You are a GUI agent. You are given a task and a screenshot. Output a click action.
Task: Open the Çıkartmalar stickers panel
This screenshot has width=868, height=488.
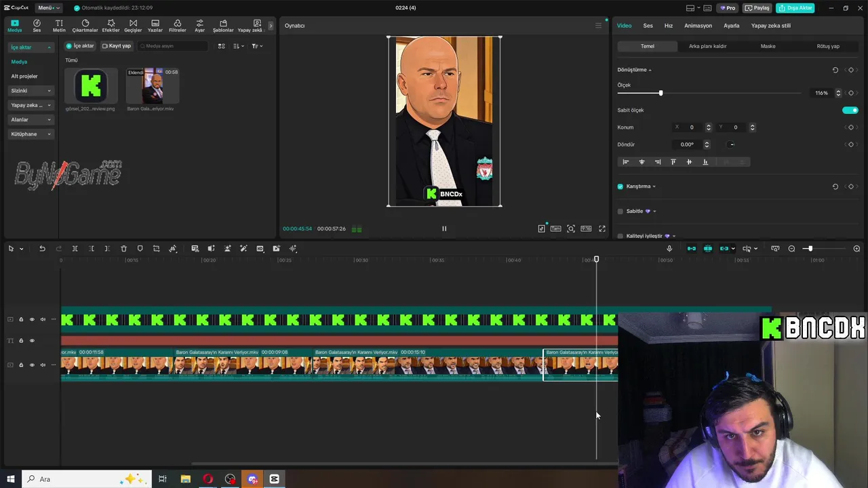click(x=85, y=26)
